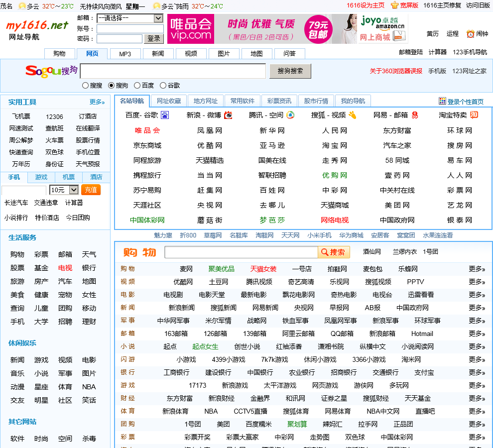Screen dimensions: 493x448
Task: Click the crown icon beside 宽屏版
Action: point(394,5)
